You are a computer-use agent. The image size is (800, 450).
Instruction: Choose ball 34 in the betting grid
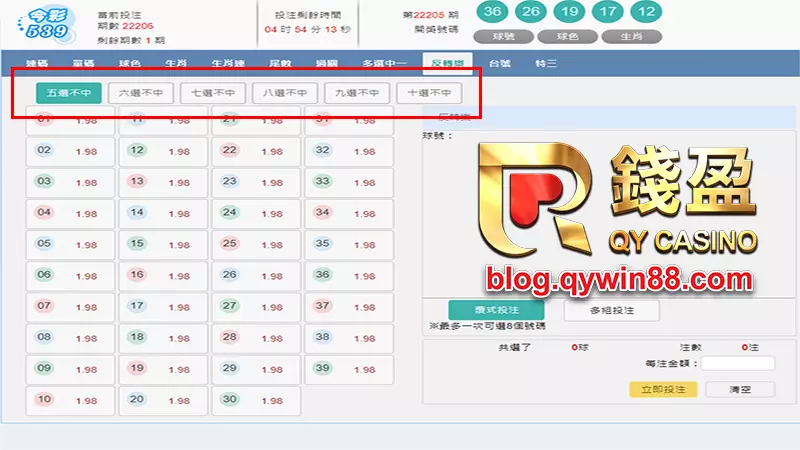[x=322, y=212]
